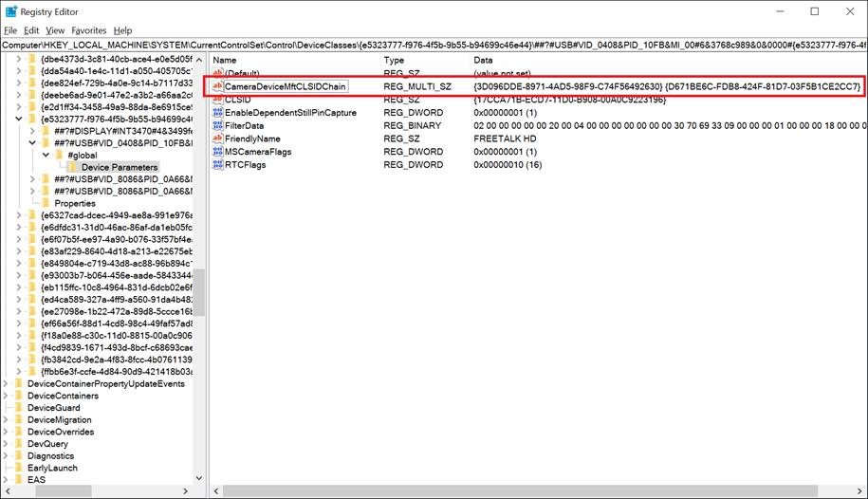Click tree pane horizontal scrollbar right arrow
Viewport: 868px width, 499px height.
click(x=185, y=491)
